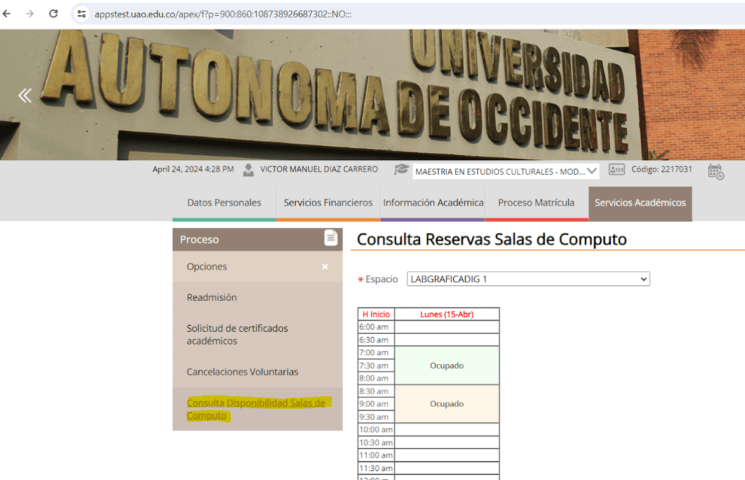Click the Proceso panel title
Screen dimensions: 745x480
click(199, 240)
